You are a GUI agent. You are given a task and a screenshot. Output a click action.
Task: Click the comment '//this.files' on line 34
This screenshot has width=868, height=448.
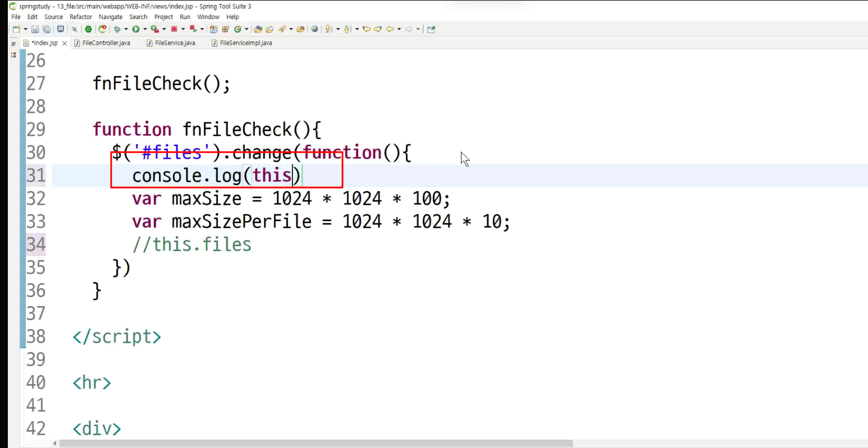tap(192, 245)
